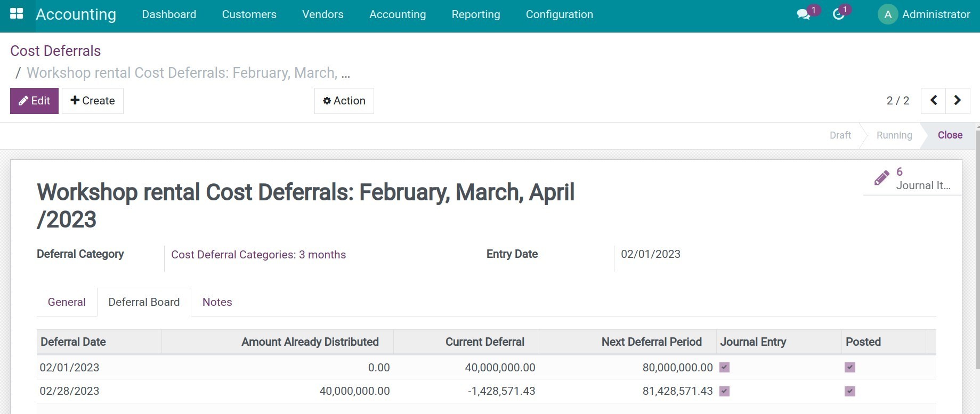
Task: Toggle Posted checkbox for 02/28/2023 row
Action: pos(850,391)
